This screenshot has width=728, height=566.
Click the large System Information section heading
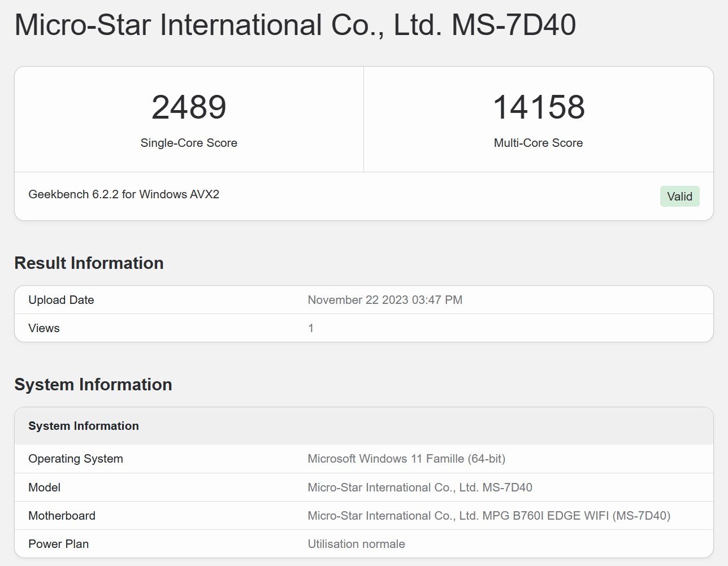click(93, 385)
